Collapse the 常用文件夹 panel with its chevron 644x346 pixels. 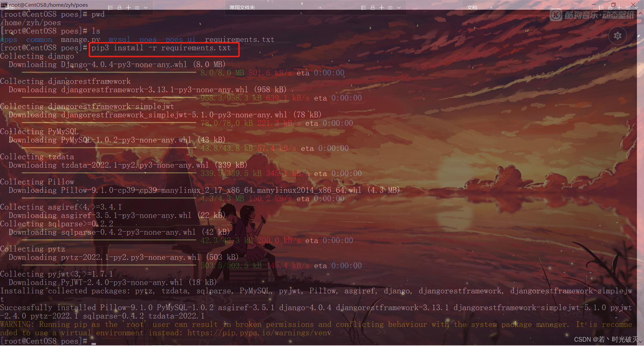399,7
